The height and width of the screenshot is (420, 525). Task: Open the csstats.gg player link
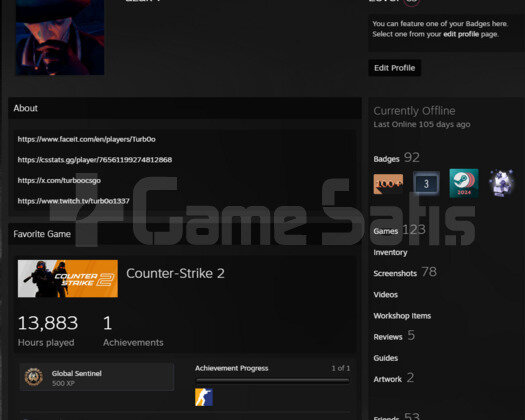(x=95, y=160)
